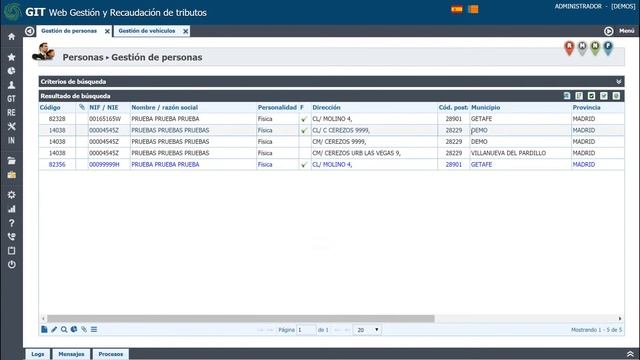Click the back arrow before tabs

pos(29,31)
